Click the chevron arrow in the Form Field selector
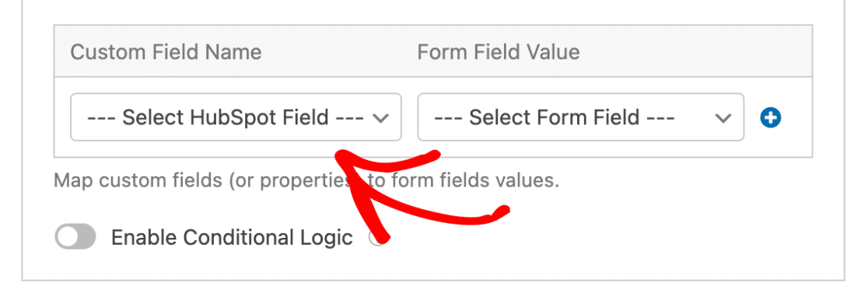This screenshot has height=307, width=868. pos(723,118)
